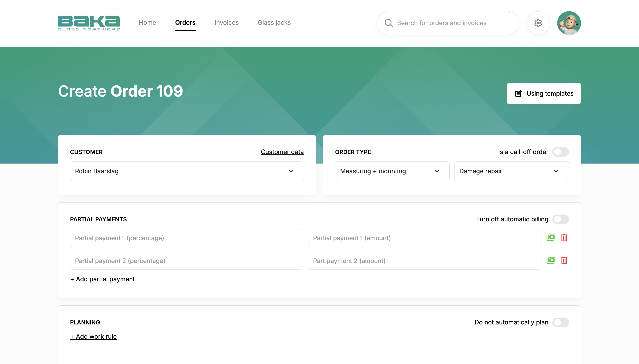Focus the Partial payment 1 percentage field
This screenshot has width=639, height=364.
(187, 238)
